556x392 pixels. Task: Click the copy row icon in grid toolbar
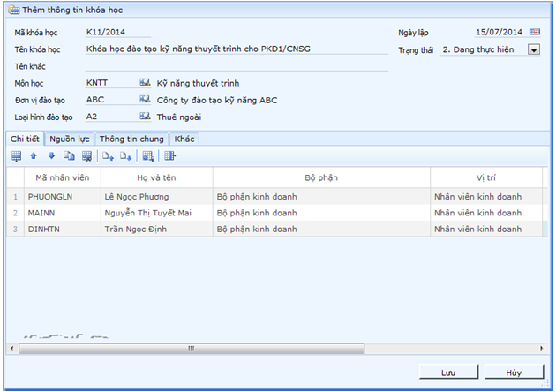[69, 156]
